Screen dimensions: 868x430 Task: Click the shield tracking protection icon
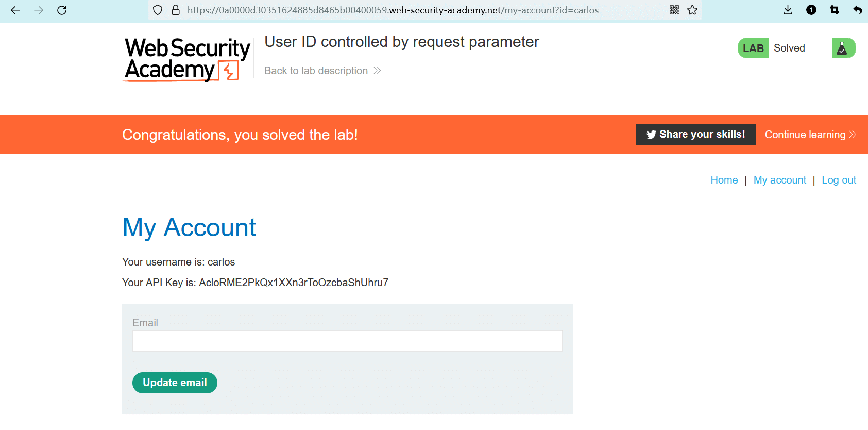tap(158, 10)
